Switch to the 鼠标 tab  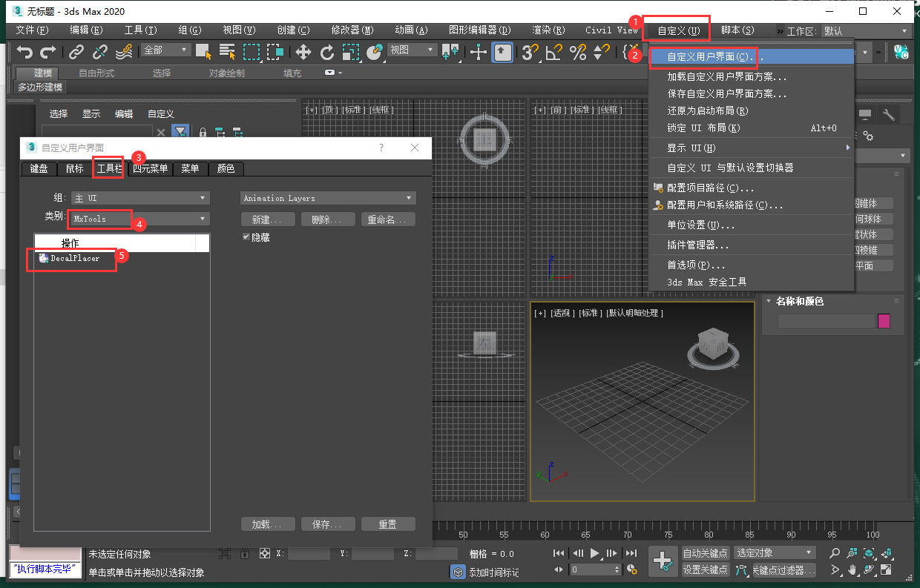tap(73, 168)
